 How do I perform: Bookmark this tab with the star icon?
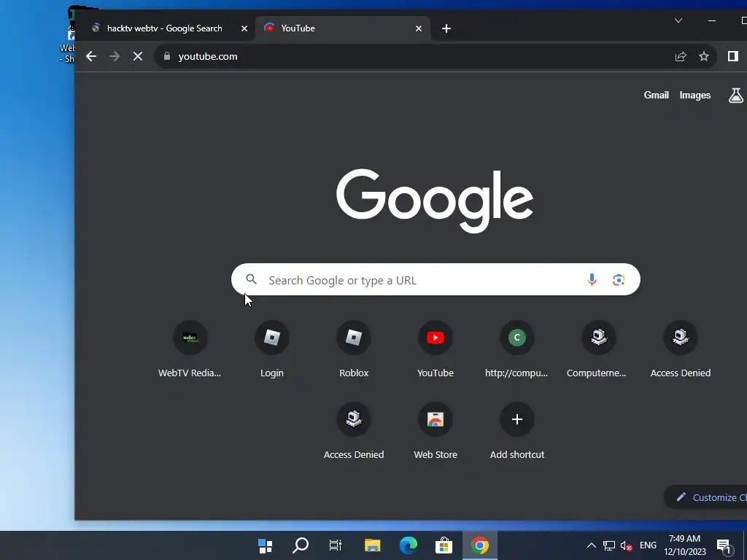[704, 56]
